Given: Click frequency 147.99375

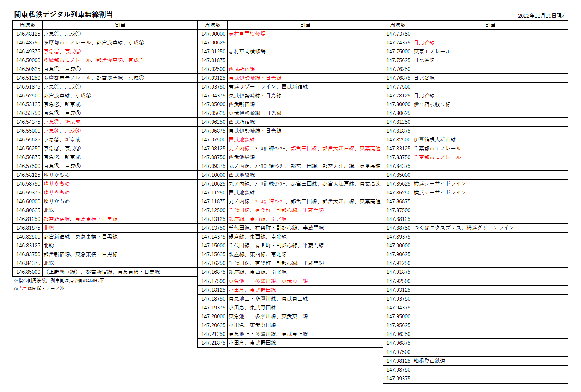Looking at the screenshot, I should (x=398, y=379).
